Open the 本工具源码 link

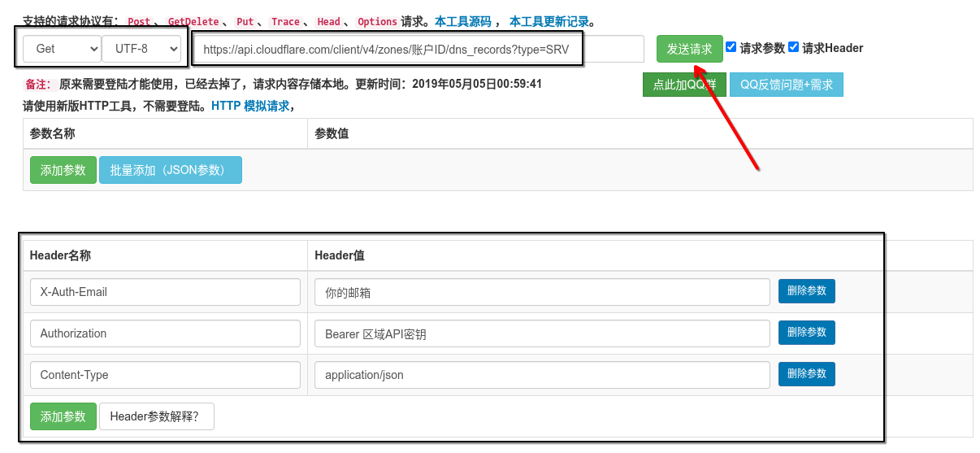(x=462, y=22)
